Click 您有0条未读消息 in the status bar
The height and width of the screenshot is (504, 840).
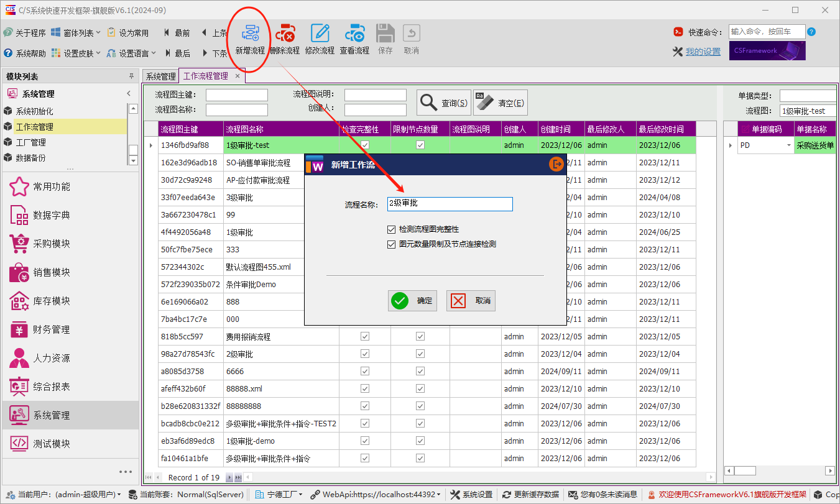click(603, 495)
